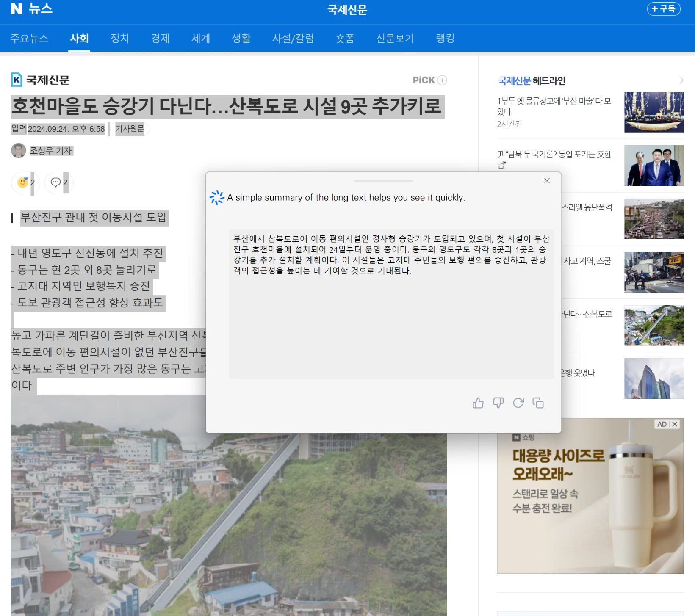This screenshot has width=695, height=616.
Task: Click subheading 부산진구 관내 첫 이동시설 도입
Action: click(94, 218)
